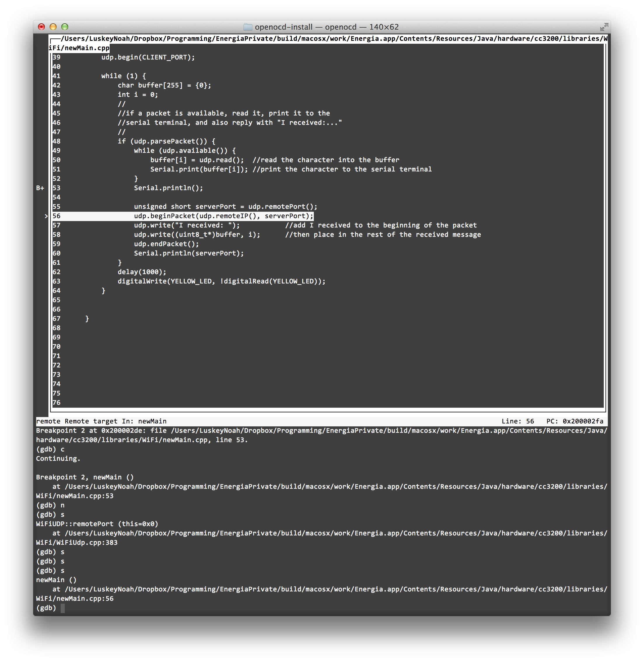Click the line udp.begin(CLIENT_PORT);

click(148, 57)
